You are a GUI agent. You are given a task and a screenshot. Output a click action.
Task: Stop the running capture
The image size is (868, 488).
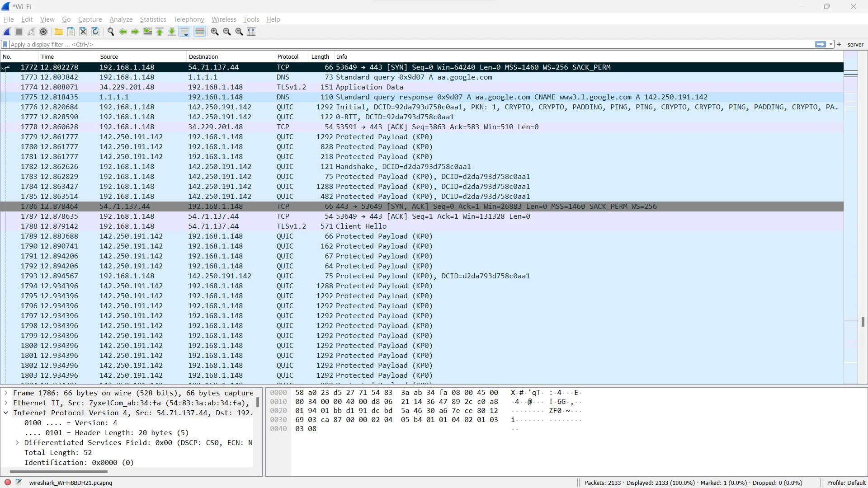click(x=19, y=32)
